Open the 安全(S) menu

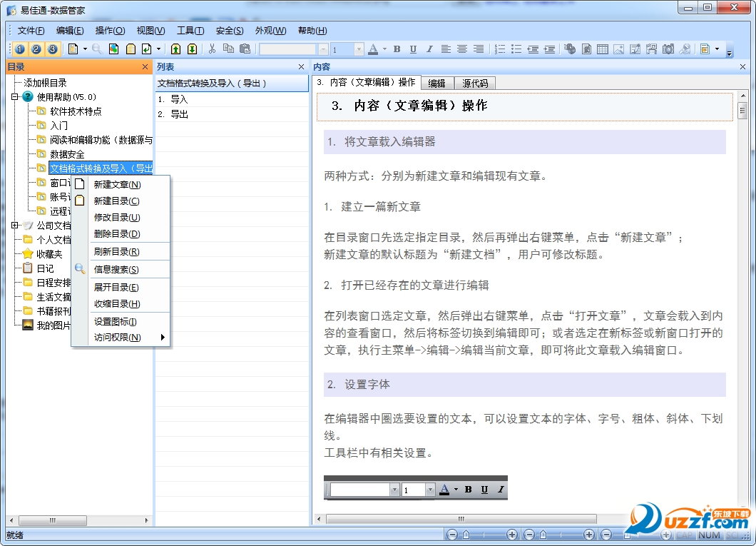(230, 31)
